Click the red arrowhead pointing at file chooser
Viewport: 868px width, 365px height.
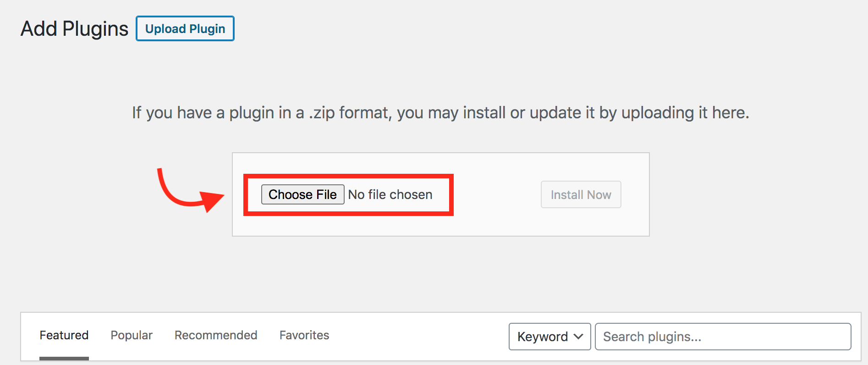pyautogui.click(x=212, y=200)
